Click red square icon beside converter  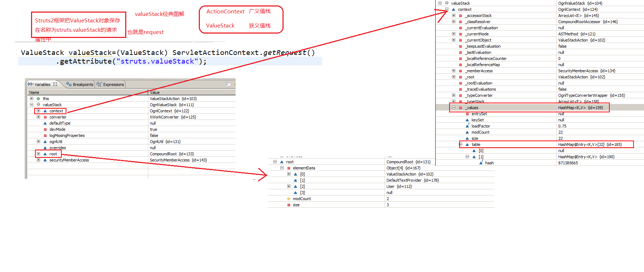point(45,117)
